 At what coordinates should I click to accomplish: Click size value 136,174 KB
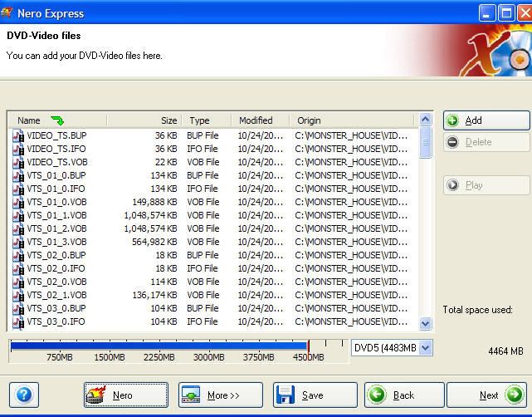154,295
